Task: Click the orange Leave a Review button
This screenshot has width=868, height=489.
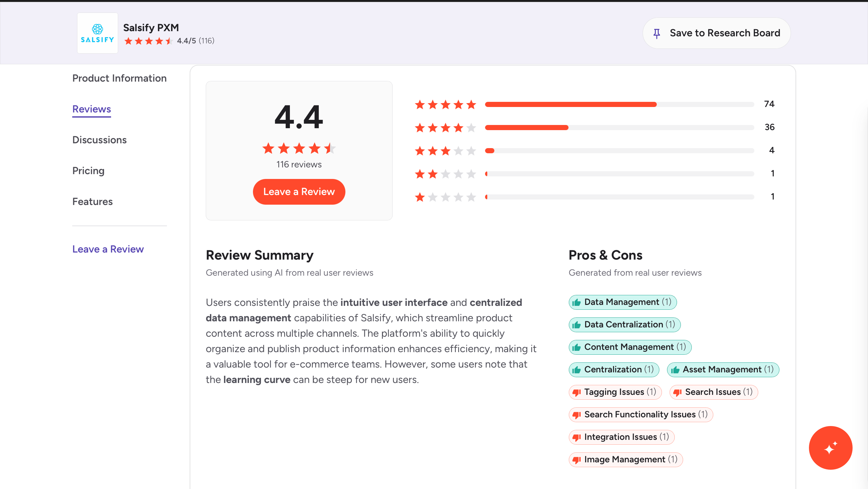Action: point(299,191)
